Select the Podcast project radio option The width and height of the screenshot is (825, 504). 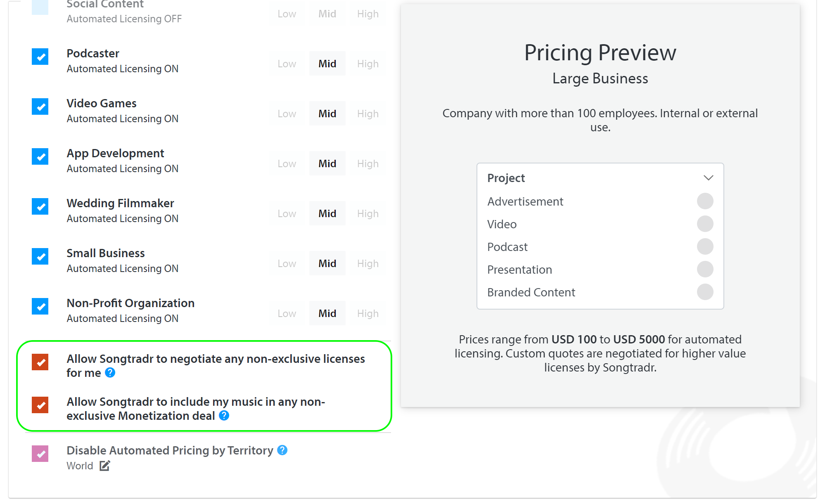pyautogui.click(x=705, y=247)
